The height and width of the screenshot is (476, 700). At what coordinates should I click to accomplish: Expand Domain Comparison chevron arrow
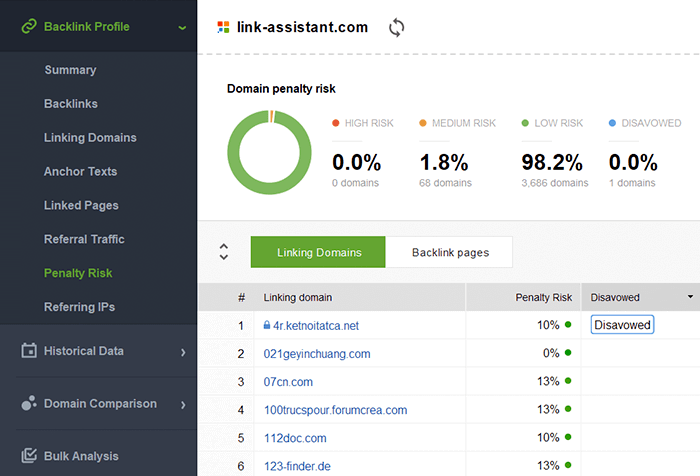183,405
